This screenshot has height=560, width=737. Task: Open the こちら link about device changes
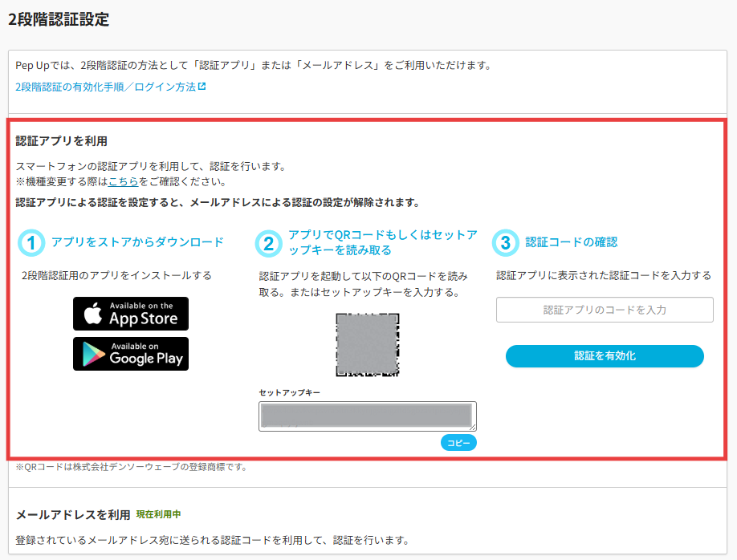tap(124, 181)
